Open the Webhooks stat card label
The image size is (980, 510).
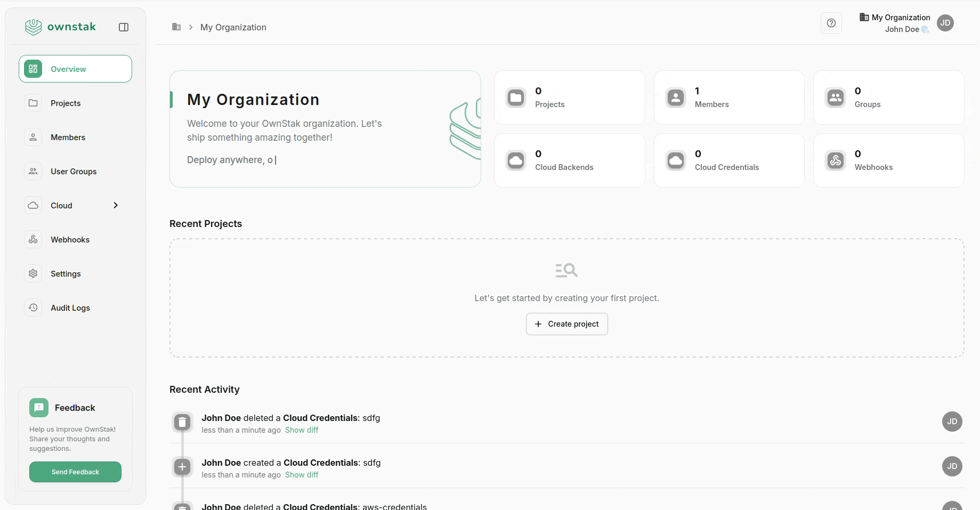874,167
